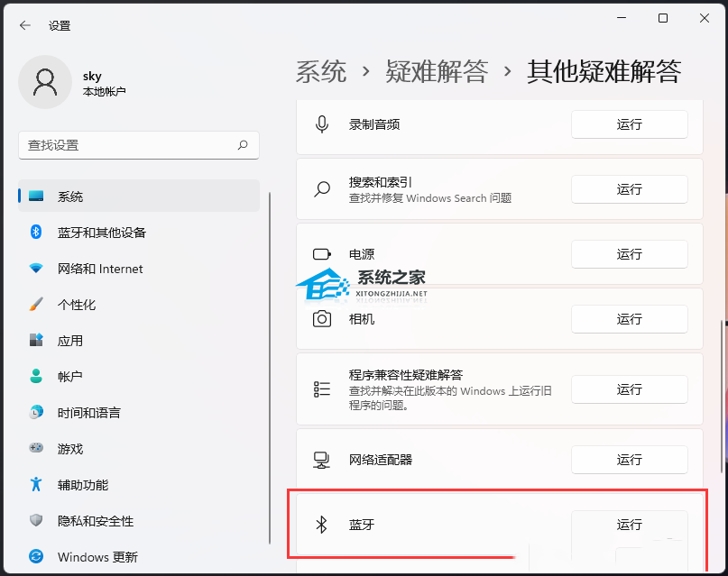728x576 pixels.
Task: Run the 相机 troubleshooter
Action: [x=629, y=319]
